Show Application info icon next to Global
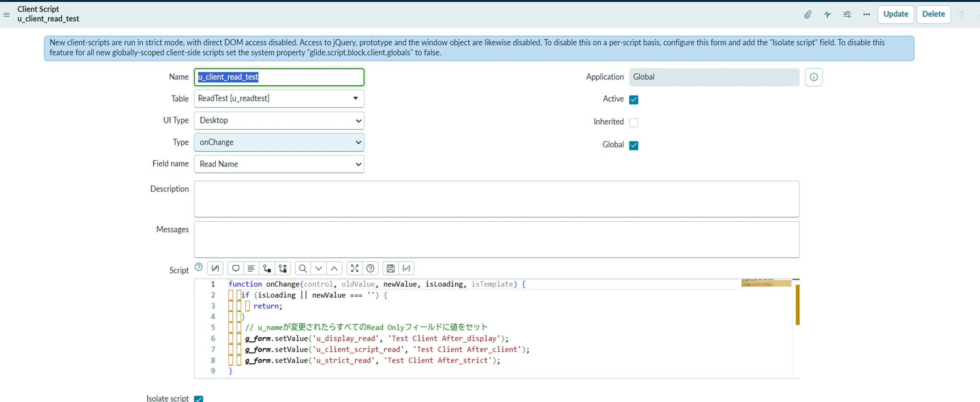This screenshot has height=402, width=980. click(813, 77)
